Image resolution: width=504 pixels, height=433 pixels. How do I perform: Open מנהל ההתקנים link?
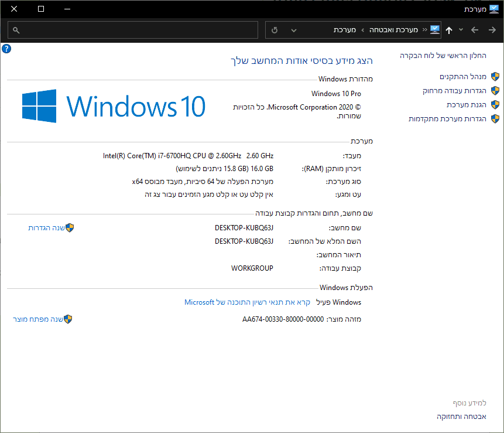tap(463, 77)
